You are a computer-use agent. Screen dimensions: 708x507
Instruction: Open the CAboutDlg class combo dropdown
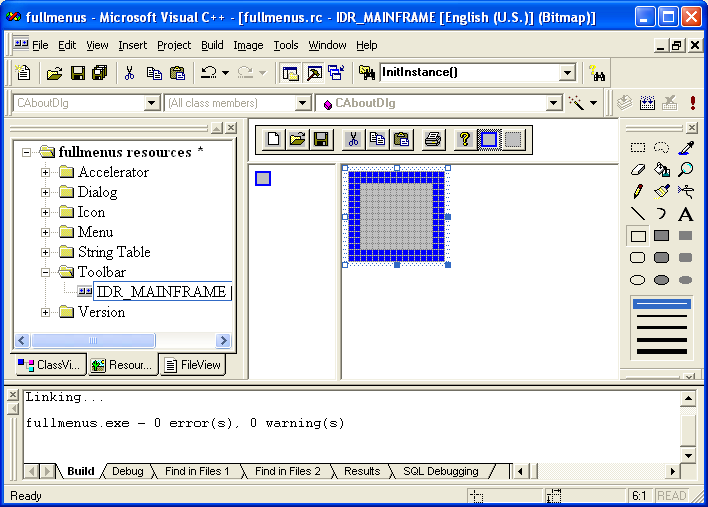152,103
